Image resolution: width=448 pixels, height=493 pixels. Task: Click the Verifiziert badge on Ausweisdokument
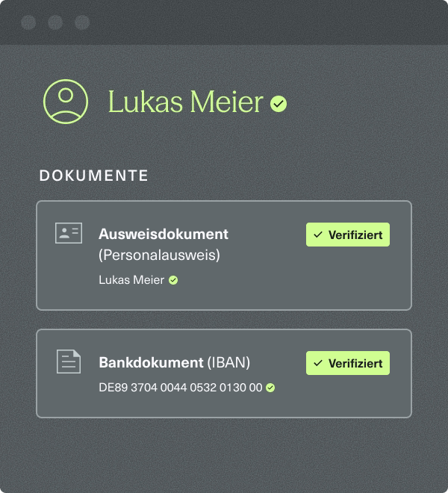348,235
